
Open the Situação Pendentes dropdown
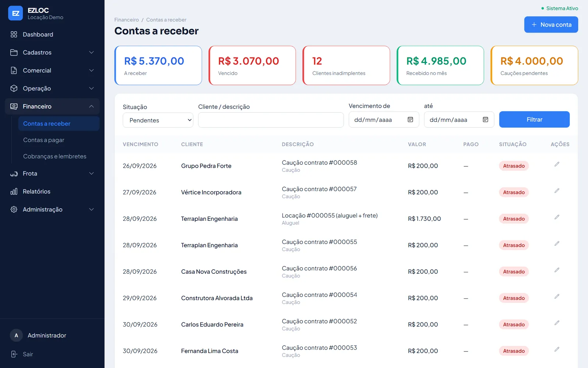(158, 120)
